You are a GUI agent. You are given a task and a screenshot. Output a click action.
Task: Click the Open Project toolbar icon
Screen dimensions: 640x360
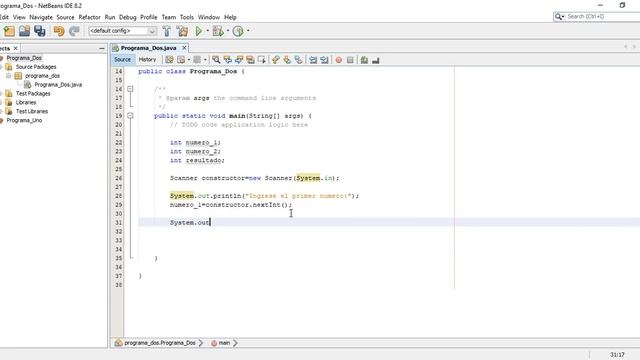(x=24, y=31)
